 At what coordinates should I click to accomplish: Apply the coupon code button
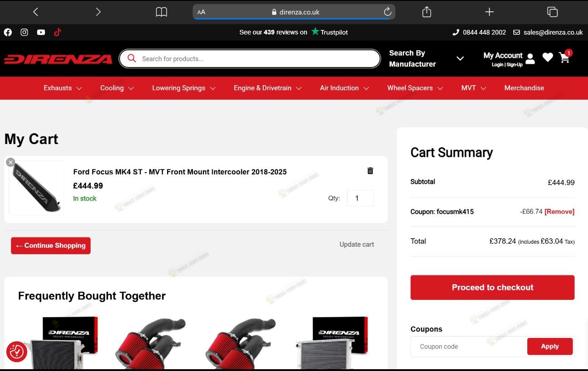coord(550,347)
